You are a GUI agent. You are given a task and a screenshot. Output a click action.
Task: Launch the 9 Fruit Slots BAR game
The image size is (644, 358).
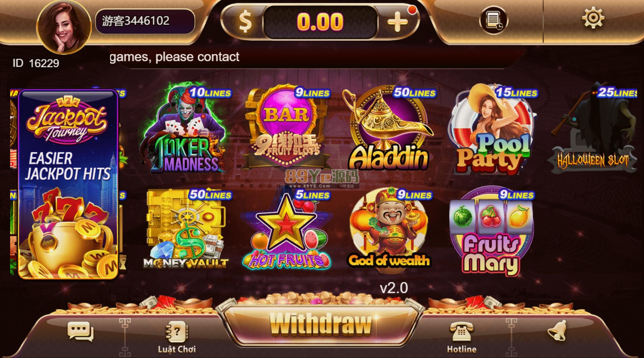click(287, 128)
